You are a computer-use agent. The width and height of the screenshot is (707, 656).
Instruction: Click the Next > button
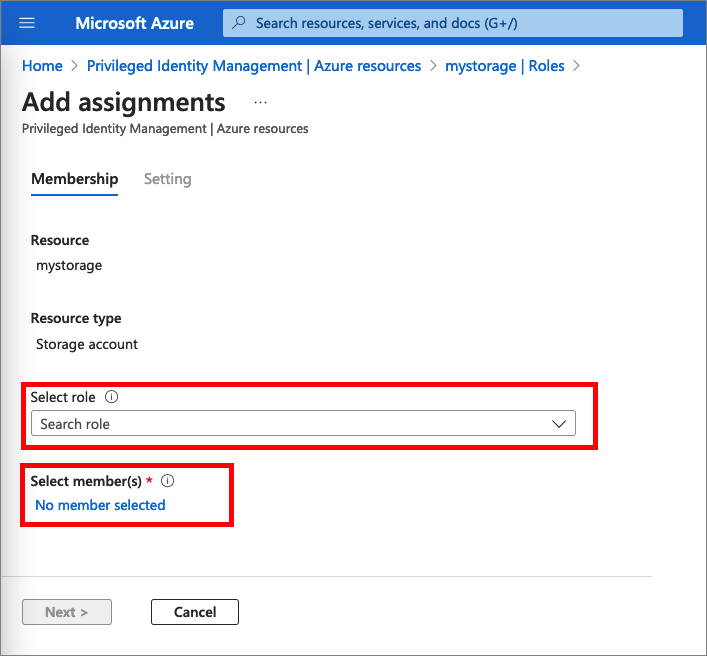click(67, 612)
